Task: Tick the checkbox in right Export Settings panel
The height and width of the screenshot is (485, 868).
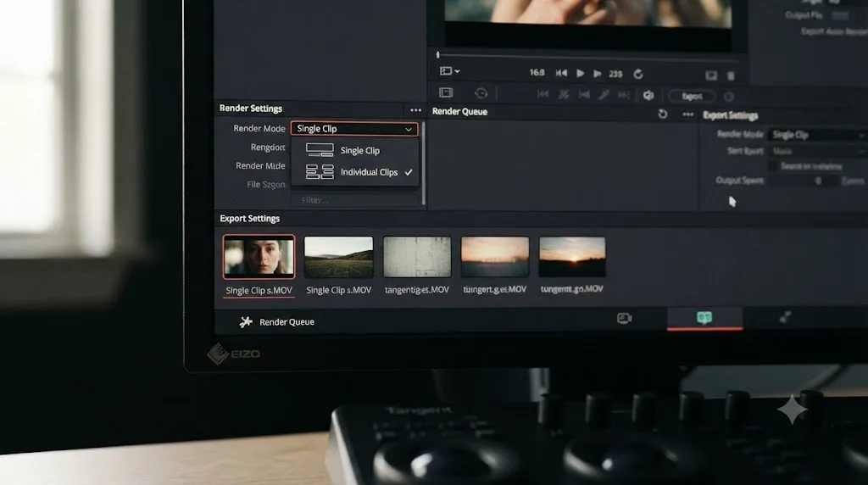Action: [773, 166]
